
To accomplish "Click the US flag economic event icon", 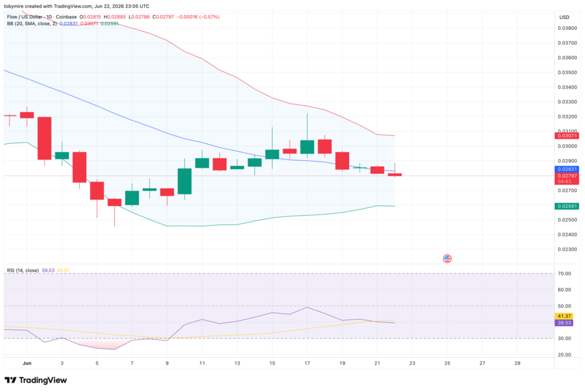I will (447, 258).
